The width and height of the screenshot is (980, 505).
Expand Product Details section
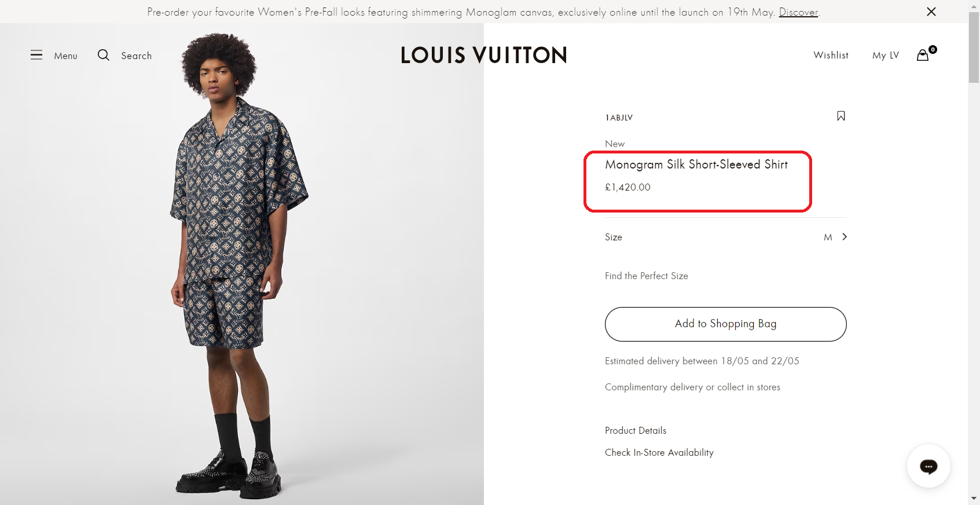pyautogui.click(x=636, y=430)
